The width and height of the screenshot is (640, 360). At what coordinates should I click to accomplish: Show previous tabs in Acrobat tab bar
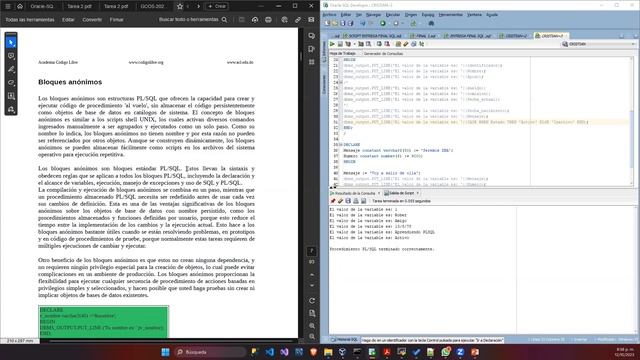click(x=188, y=7)
